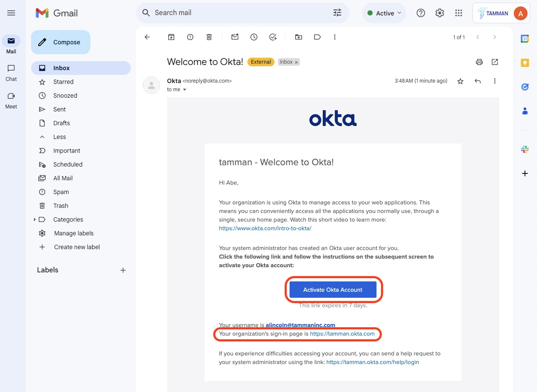The image size is (537, 392).
Task: Archive this email
Action: (171, 37)
